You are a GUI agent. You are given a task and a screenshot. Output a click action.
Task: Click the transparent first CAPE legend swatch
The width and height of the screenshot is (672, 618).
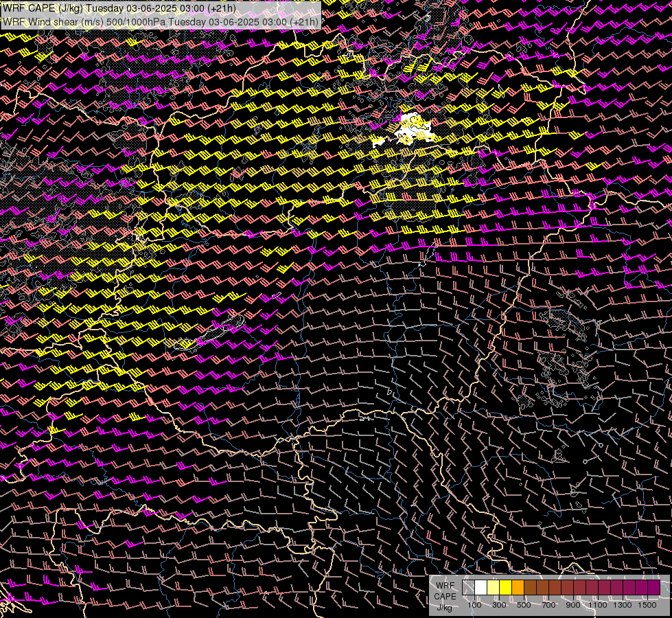click(x=468, y=588)
